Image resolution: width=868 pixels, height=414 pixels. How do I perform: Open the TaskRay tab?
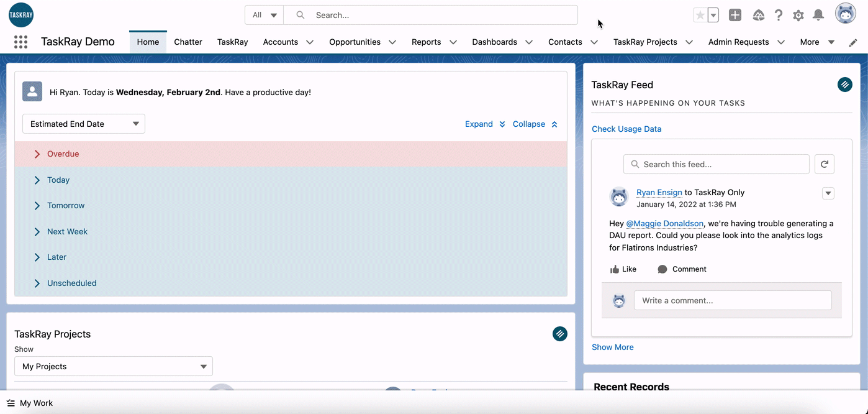[233, 42]
